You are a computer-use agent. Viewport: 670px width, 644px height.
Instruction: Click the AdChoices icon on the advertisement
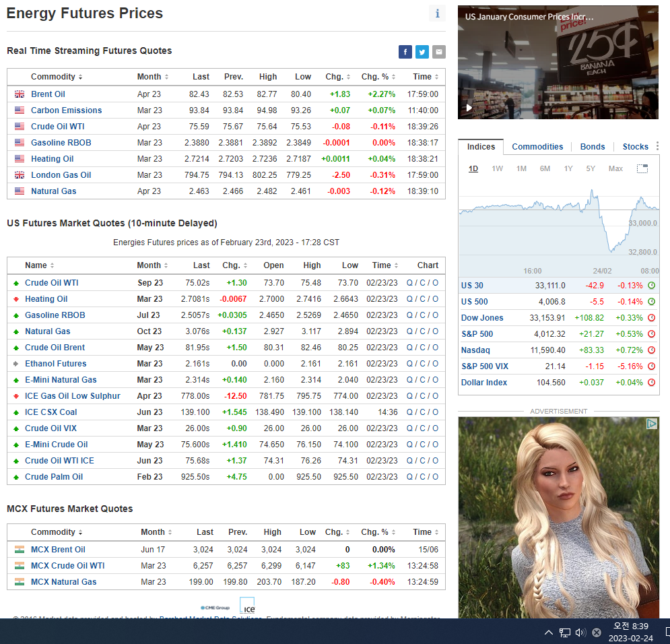(x=652, y=424)
